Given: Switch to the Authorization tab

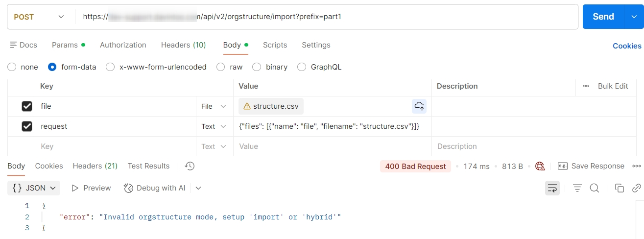Looking at the screenshot, I should (x=123, y=45).
